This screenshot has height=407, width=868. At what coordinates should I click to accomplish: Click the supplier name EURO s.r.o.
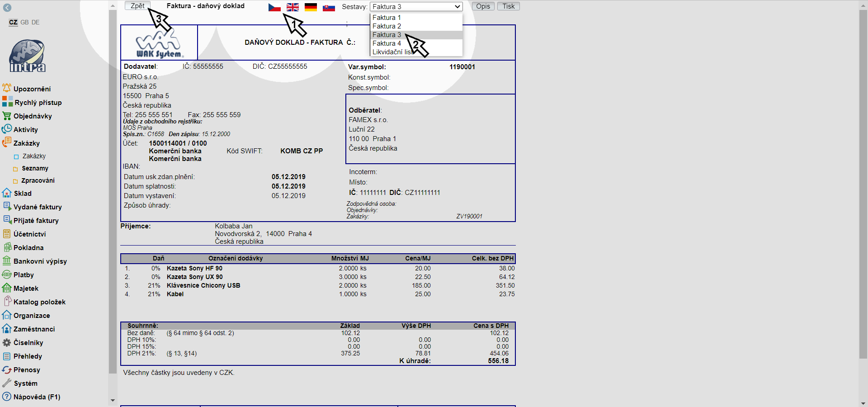[x=141, y=77]
